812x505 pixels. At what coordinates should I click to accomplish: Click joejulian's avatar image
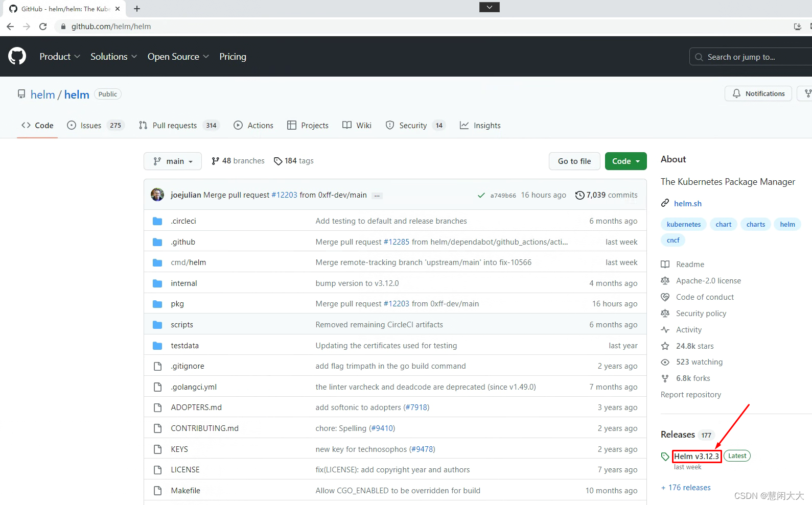coord(157,195)
